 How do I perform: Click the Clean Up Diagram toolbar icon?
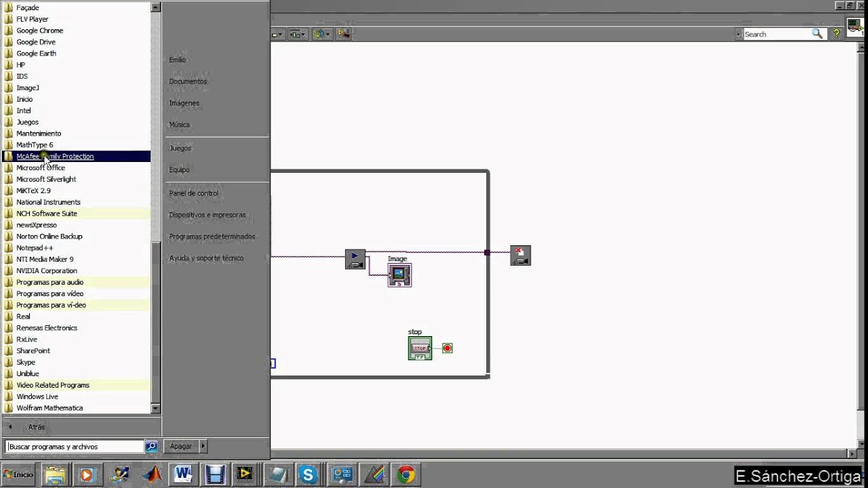pyautogui.click(x=344, y=34)
